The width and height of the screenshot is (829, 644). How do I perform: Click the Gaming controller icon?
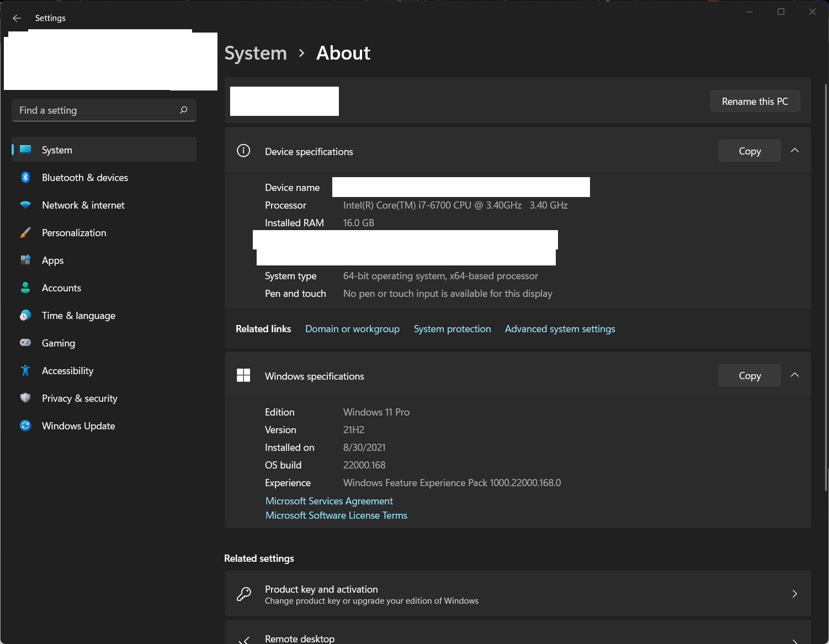(25, 343)
